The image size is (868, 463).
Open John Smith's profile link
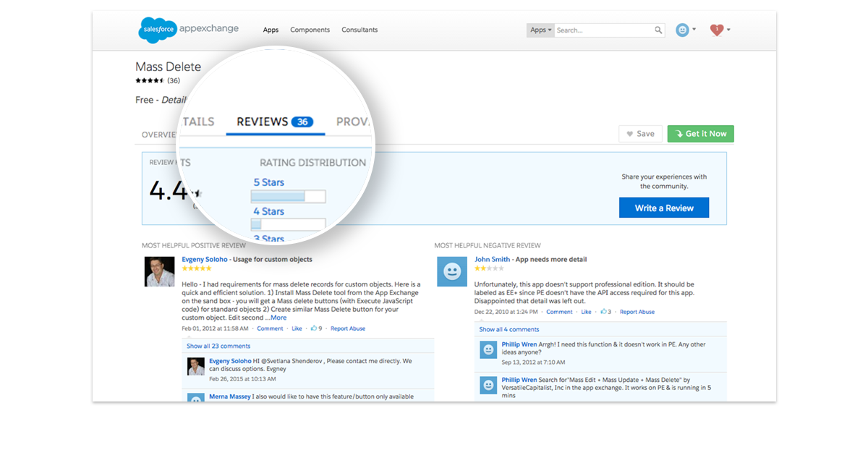point(492,259)
